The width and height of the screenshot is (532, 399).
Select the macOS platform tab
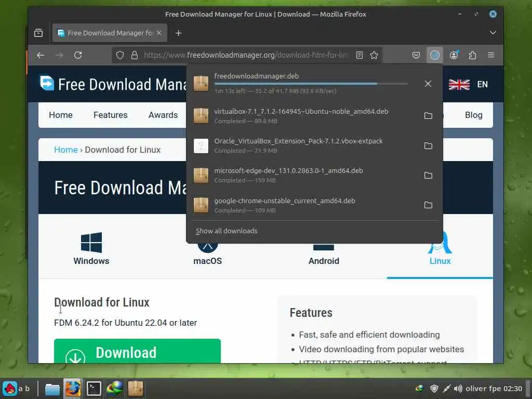208,255
